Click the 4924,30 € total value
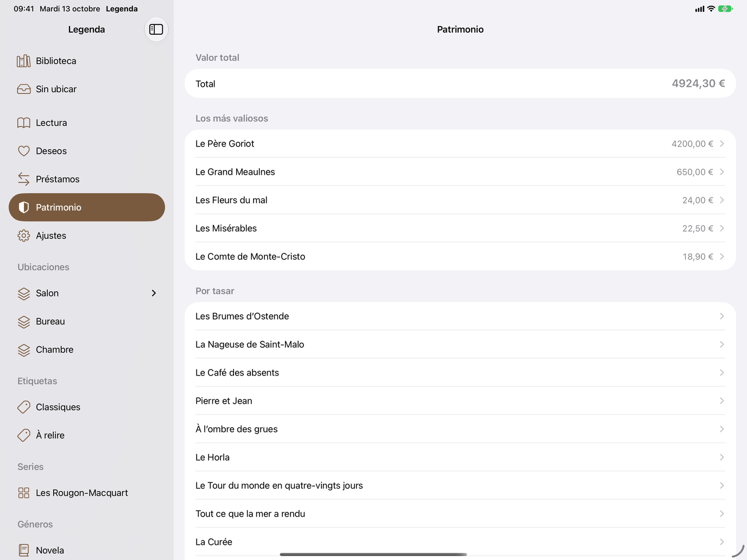 [x=698, y=84]
